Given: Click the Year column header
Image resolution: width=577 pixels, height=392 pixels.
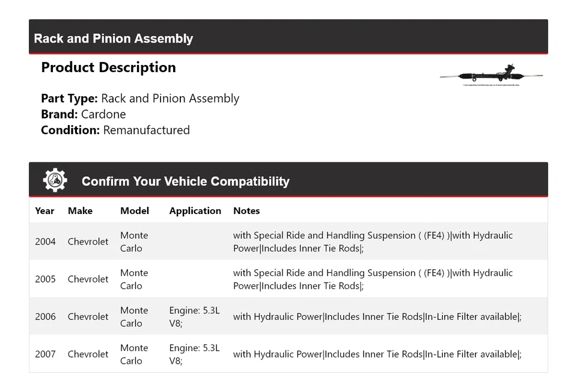Looking at the screenshot, I should [x=44, y=211].
